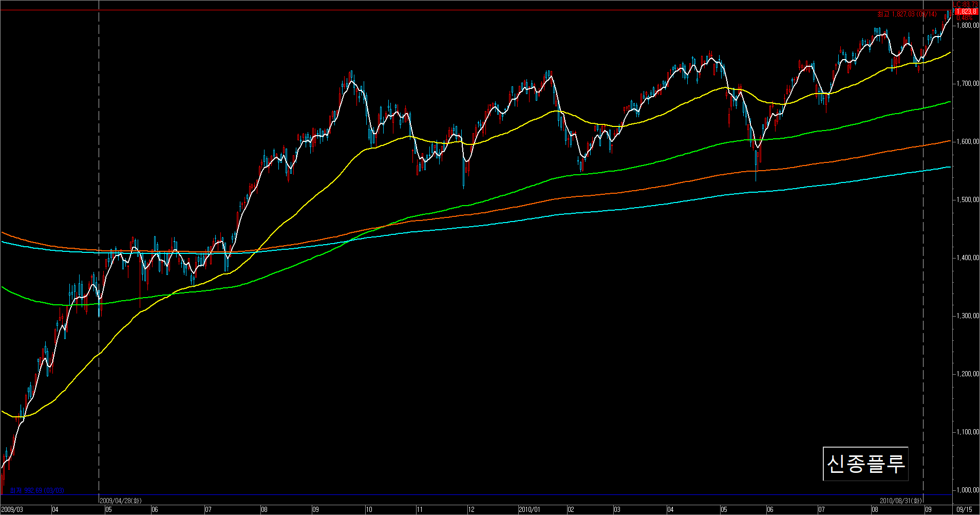Select the 1,823.8 current price tag
The height and width of the screenshot is (515, 980).
pos(967,11)
